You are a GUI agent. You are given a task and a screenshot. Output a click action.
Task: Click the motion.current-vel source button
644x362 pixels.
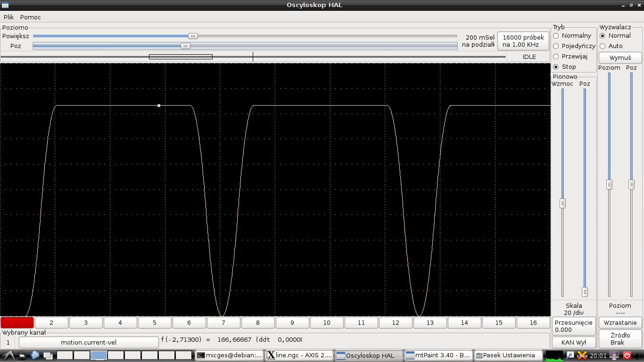click(x=89, y=342)
